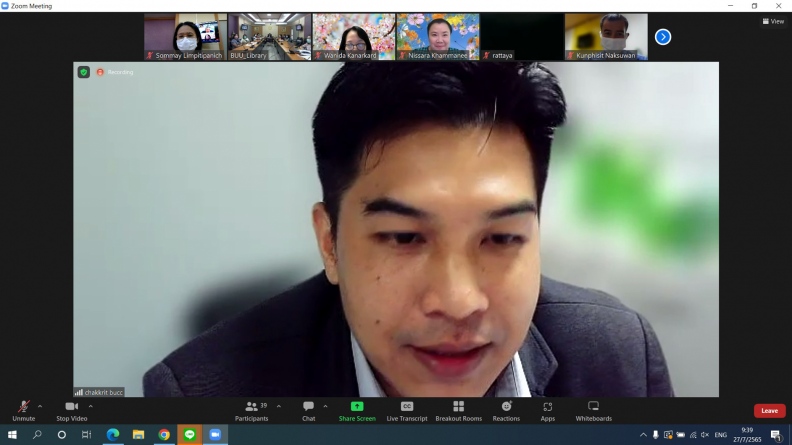This screenshot has height=445, width=792.
Task: Start Share Screen
Action: 357,410
